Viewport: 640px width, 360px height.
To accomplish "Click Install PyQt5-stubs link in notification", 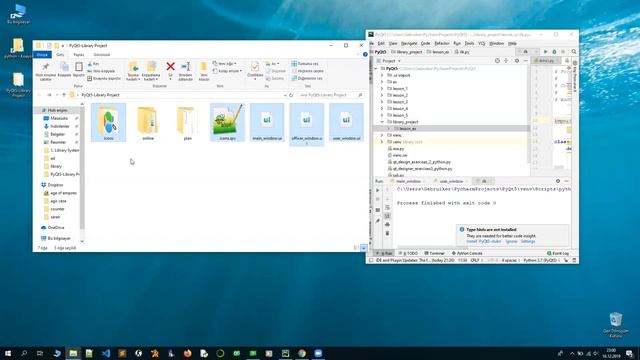I will tap(484, 242).
